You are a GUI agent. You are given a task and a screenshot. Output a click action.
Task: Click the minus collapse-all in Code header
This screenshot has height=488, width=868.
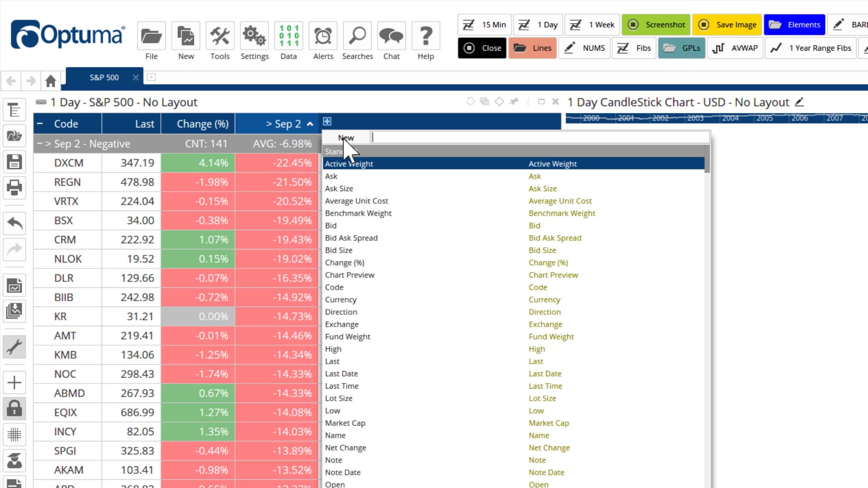pyautogui.click(x=40, y=123)
